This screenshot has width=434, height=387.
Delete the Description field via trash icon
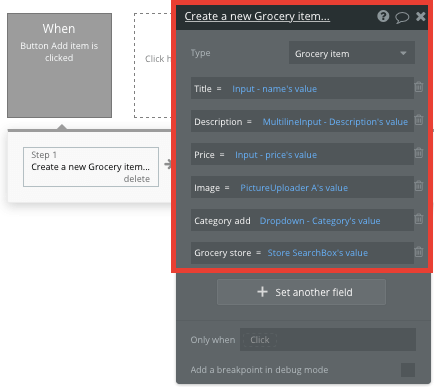tap(419, 120)
